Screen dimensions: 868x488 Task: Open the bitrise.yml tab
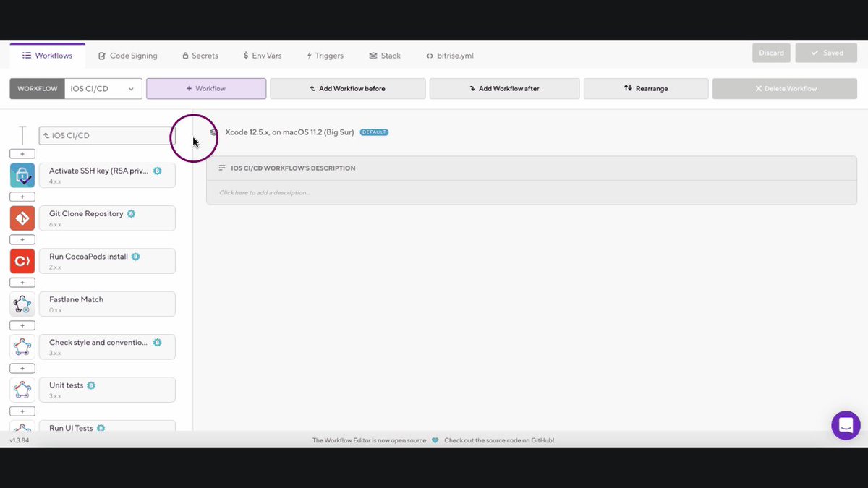coord(450,56)
